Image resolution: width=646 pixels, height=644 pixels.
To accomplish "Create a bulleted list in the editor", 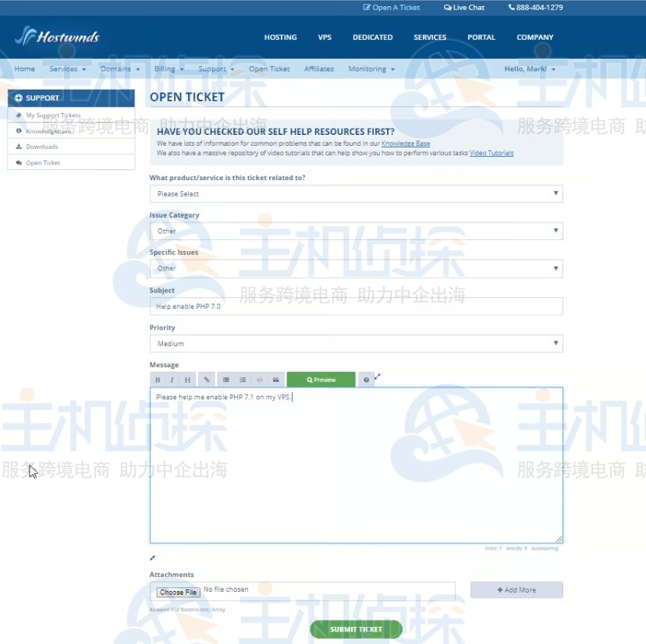I will [225, 379].
